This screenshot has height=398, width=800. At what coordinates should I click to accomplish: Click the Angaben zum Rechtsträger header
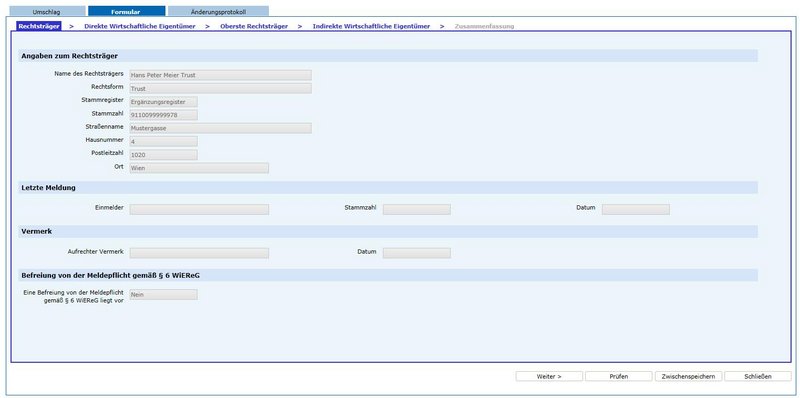tap(388, 56)
